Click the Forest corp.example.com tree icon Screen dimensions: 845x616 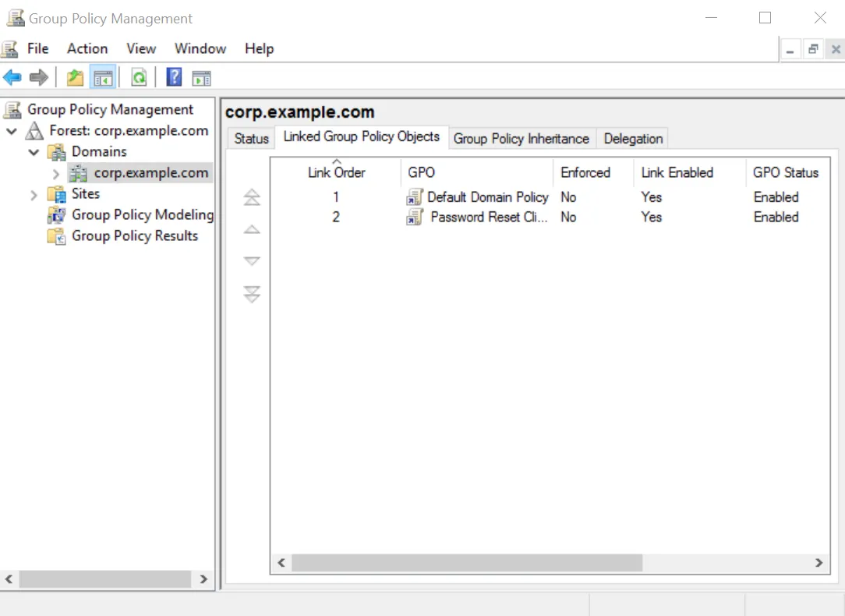[x=34, y=131]
